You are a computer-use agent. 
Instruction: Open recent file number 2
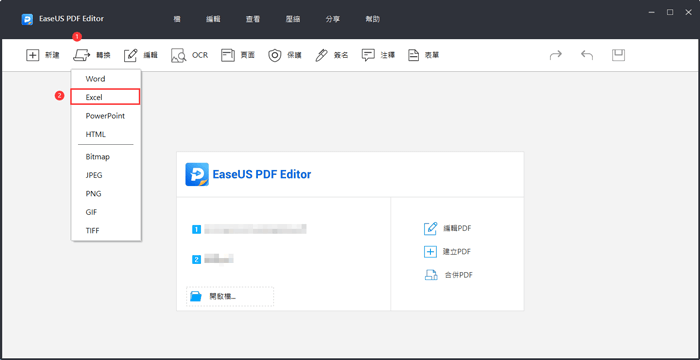pyautogui.click(x=213, y=259)
